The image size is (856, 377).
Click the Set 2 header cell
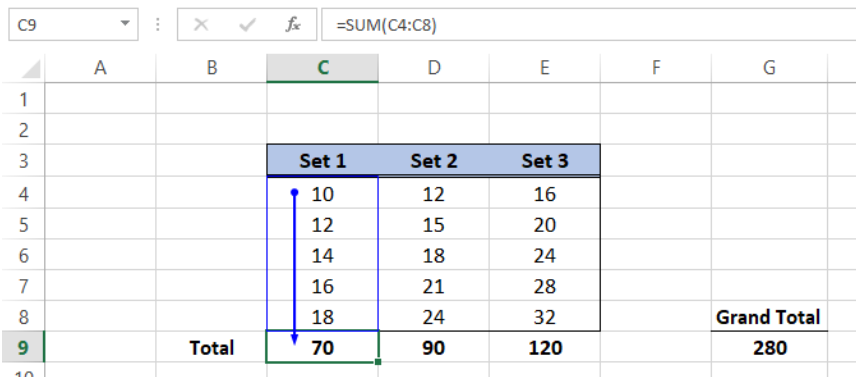coord(434,161)
